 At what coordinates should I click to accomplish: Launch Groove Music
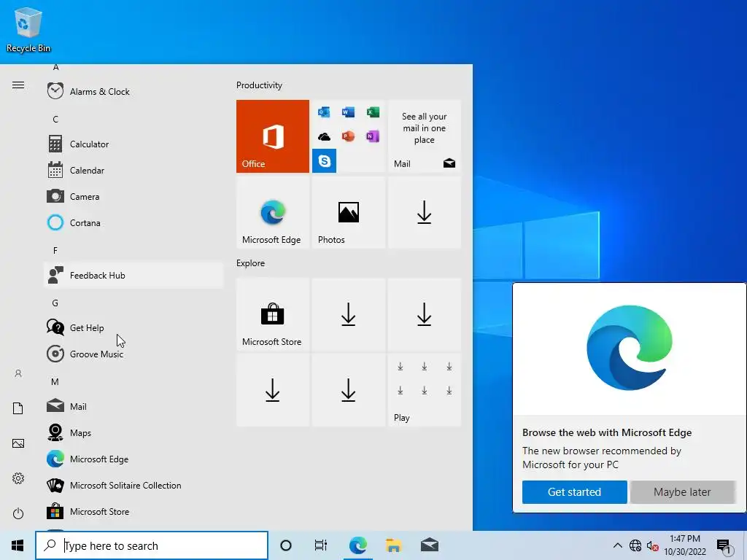(x=133, y=354)
